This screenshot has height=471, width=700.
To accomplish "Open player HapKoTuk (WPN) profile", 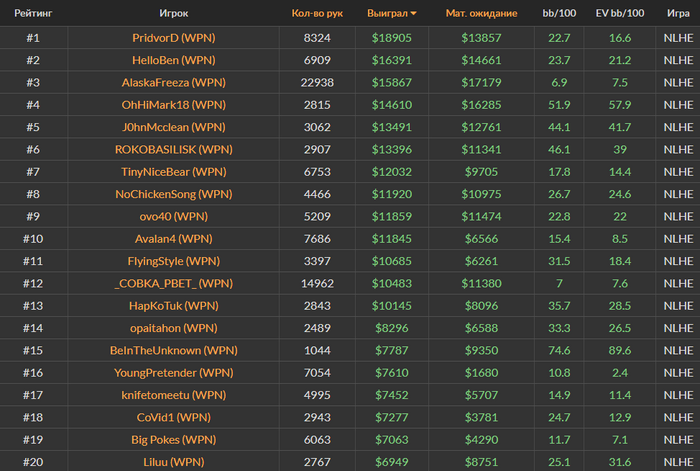I will [x=174, y=306].
